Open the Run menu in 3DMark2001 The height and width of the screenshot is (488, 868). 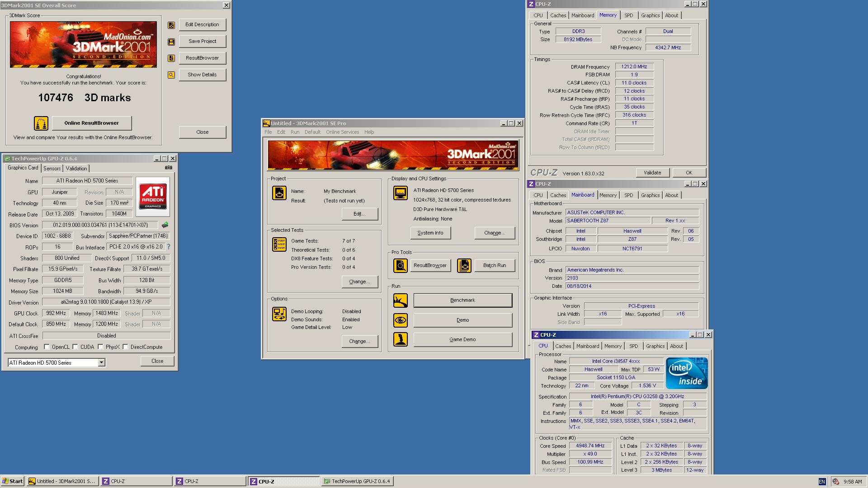[x=295, y=132]
